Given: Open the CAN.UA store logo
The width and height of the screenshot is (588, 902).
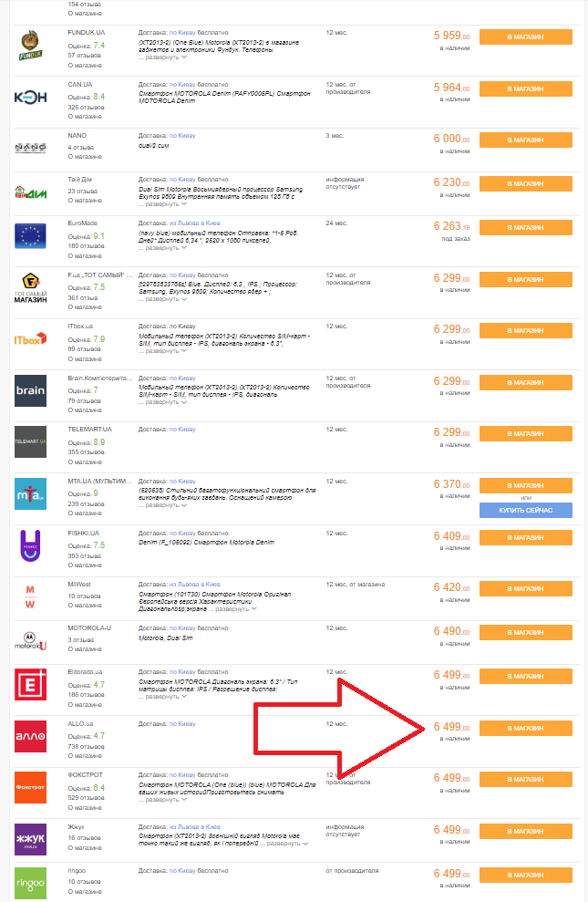Looking at the screenshot, I should pos(30,98).
